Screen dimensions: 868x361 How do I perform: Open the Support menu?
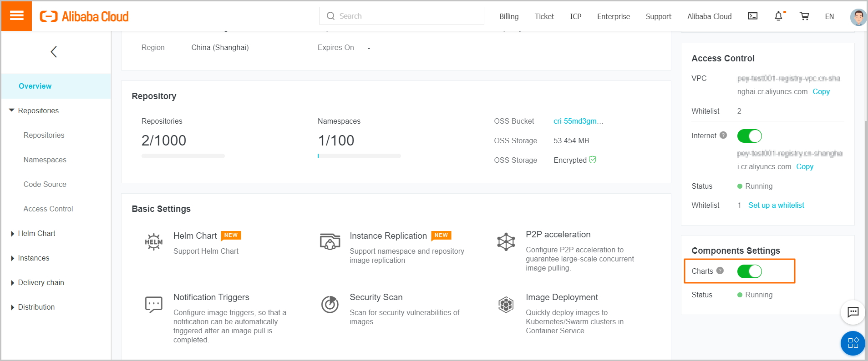(659, 16)
